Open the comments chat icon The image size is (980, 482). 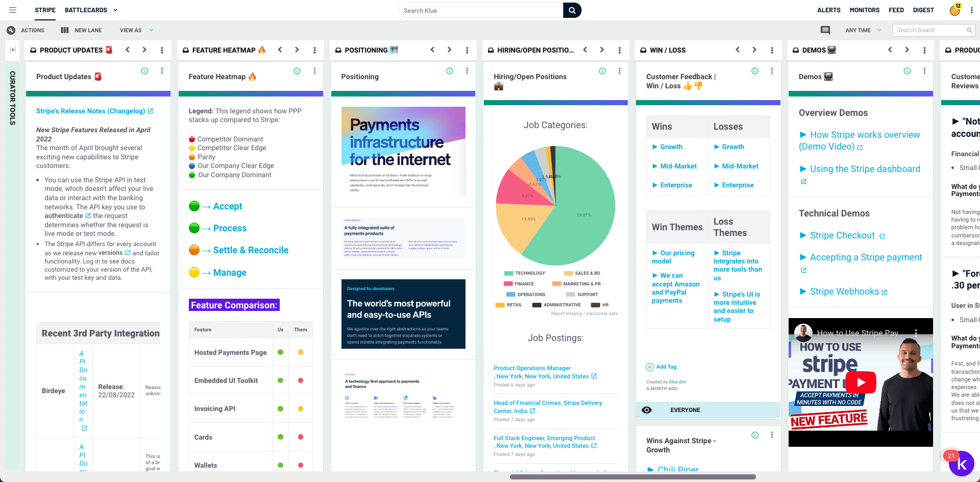[825, 30]
